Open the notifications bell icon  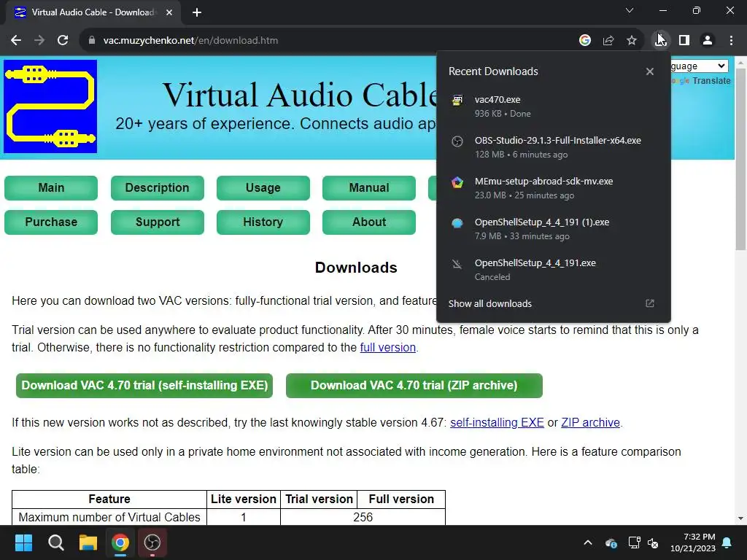click(x=727, y=542)
